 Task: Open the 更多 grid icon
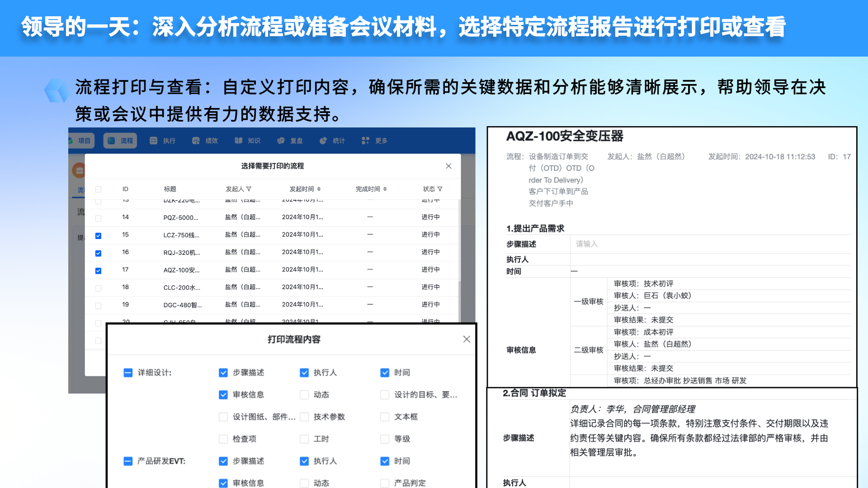[365, 141]
